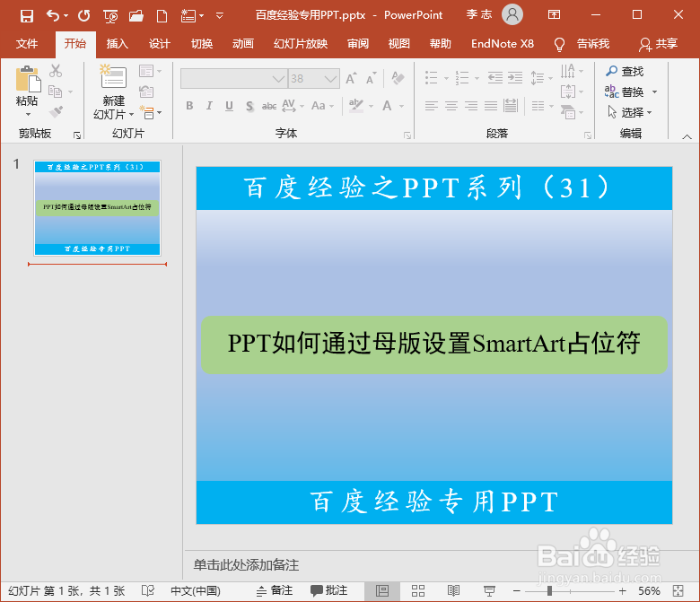
Task: Click the Undo arrow icon
Action: [53, 15]
